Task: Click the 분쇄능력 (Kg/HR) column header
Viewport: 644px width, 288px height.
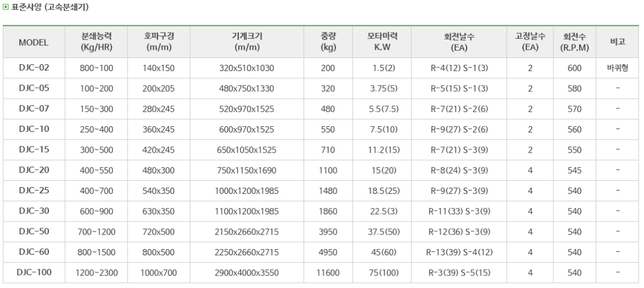Action: [96, 42]
